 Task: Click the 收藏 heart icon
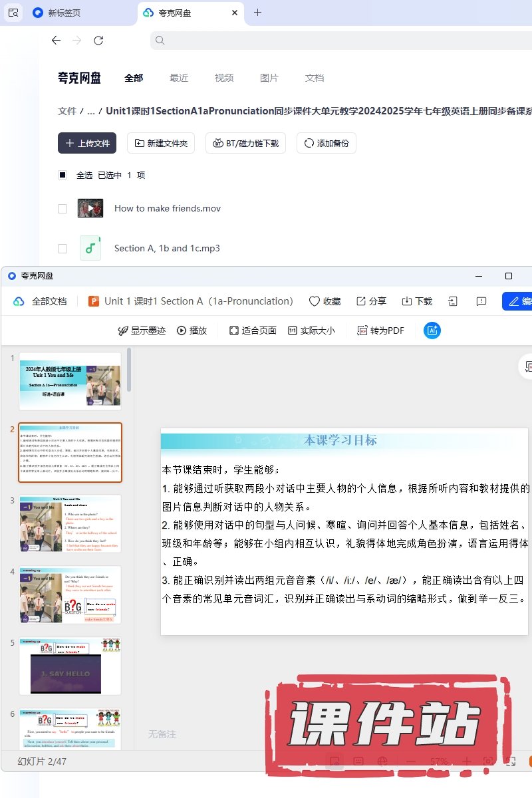pyautogui.click(x=315, y=301)
